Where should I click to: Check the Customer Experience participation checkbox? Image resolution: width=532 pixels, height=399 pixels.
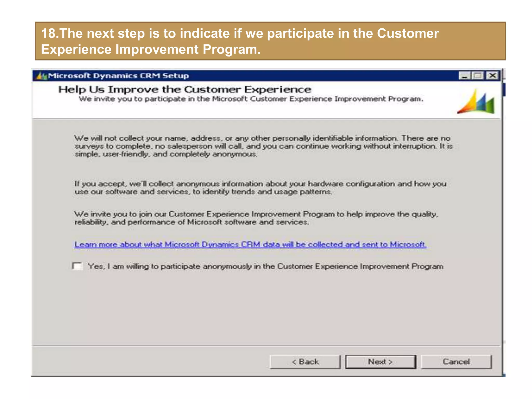(77, 266)
